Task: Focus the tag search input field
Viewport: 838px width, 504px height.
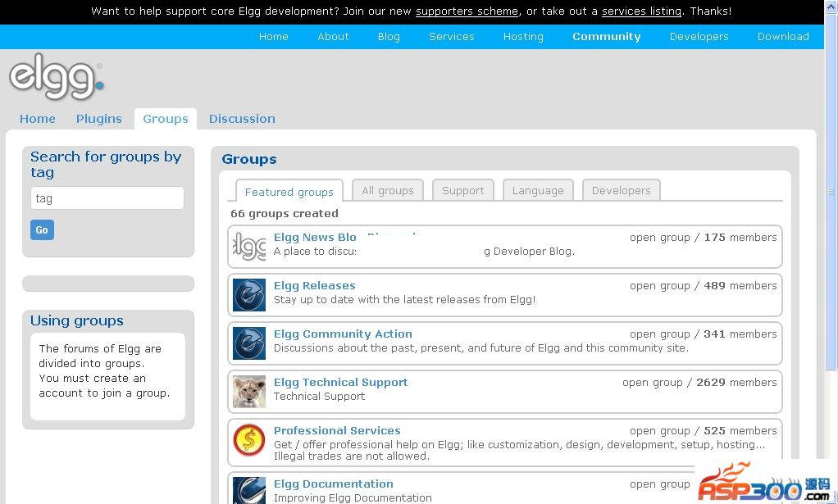Action: click(107, 198)
